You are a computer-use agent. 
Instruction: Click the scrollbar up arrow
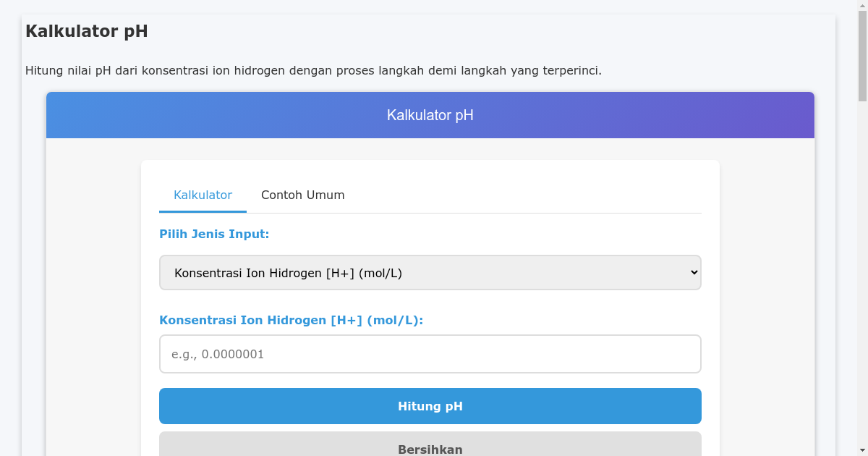pyautogui.click(x=862, y=5)
